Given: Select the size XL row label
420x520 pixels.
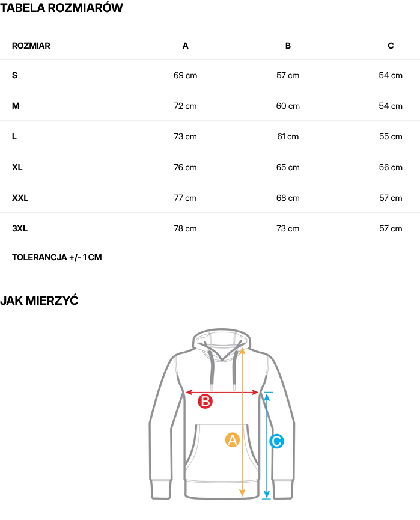Looking at the screenshot, I should click(x=17, y=167).
